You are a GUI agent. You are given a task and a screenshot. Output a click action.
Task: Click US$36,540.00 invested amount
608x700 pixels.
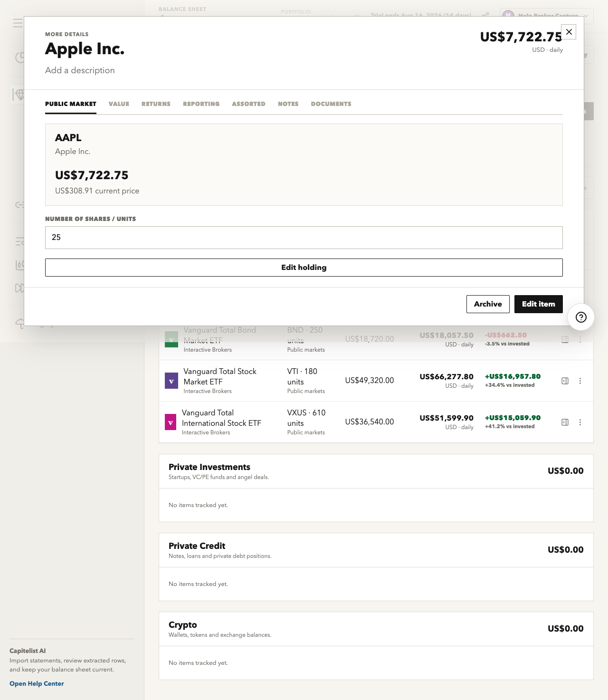(x=370, y=422)
